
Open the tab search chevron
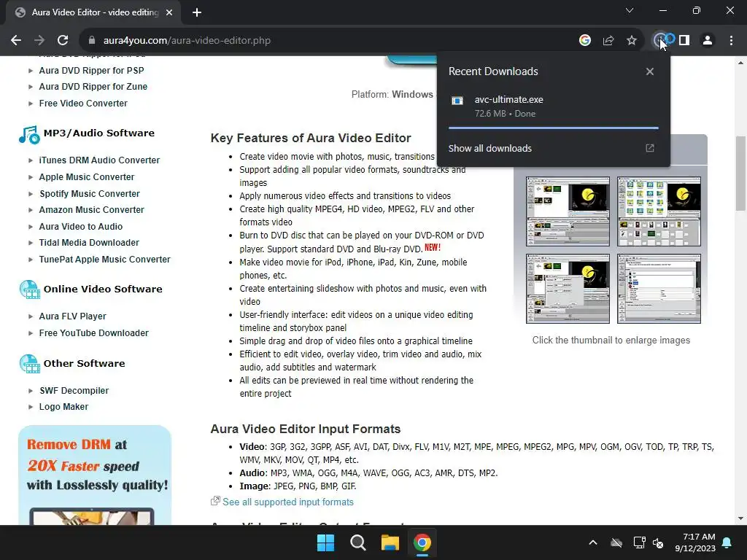pyautogui.click(x=630, y=10)
